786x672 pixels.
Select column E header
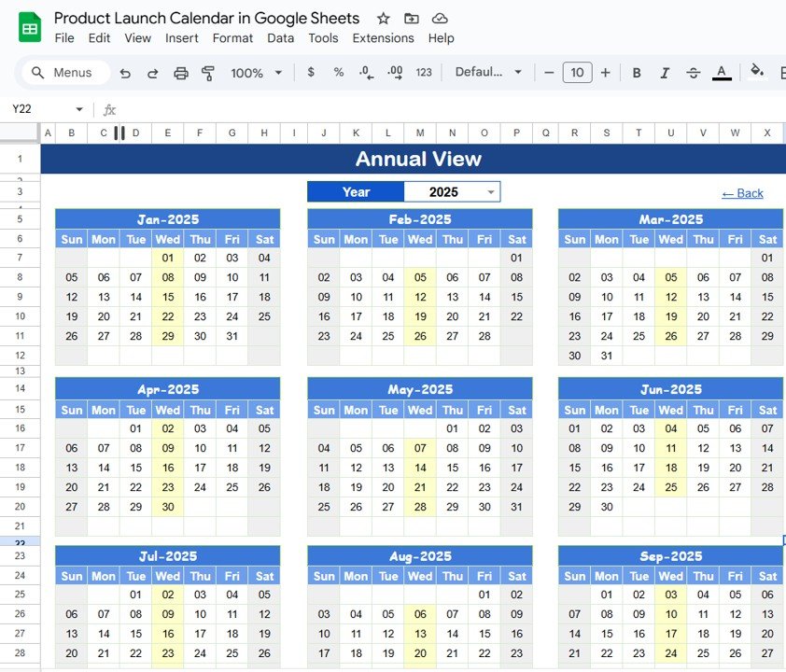coord(167,133)
